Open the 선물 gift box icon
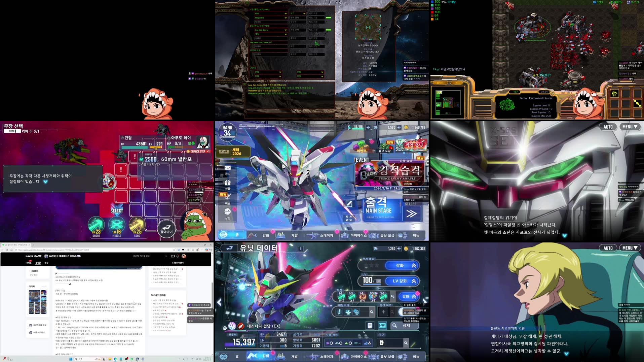This screenshot has width=644, height=362. [x=228, y=183]
